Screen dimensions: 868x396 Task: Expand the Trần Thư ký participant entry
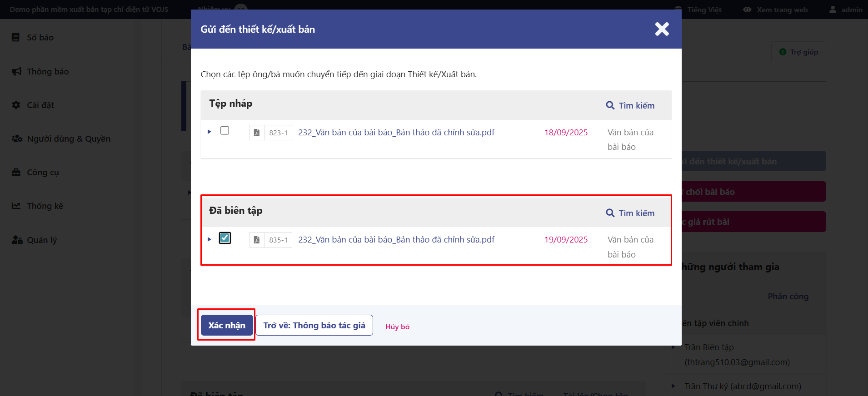(x=673, y=386)
